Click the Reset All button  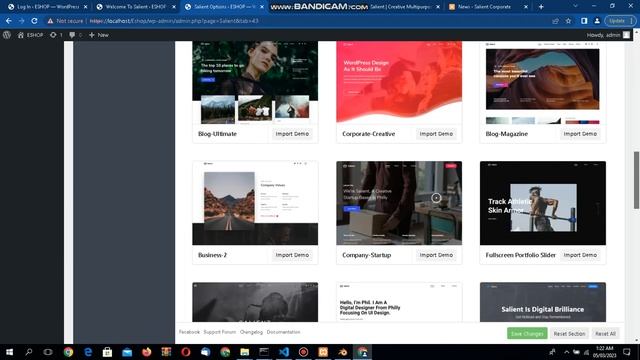[605, 333]
